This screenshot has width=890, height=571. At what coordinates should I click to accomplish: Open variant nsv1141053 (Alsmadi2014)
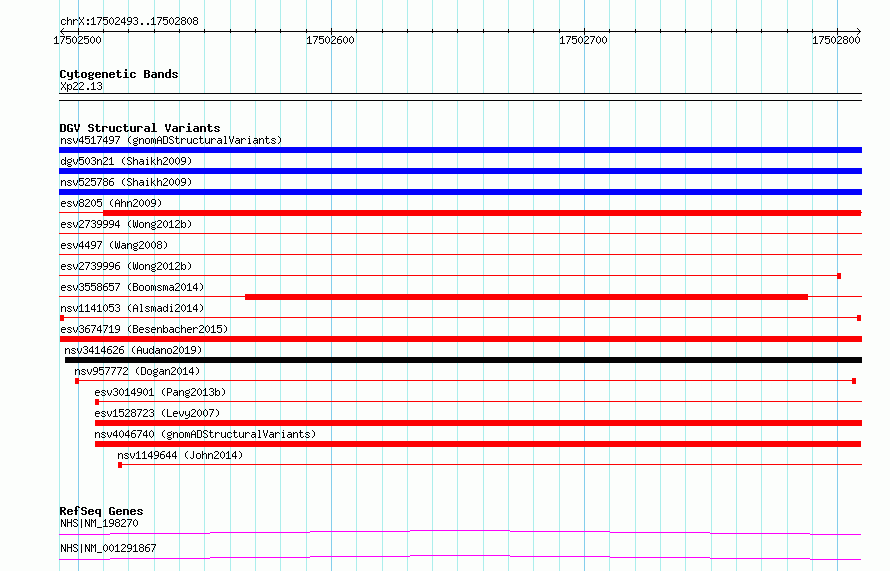coord(132,308)
